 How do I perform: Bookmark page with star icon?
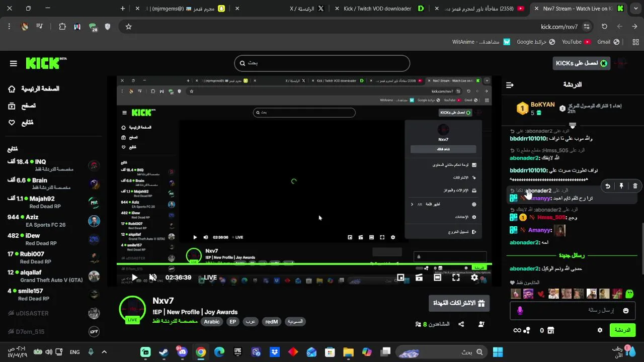tap(128, 27)
